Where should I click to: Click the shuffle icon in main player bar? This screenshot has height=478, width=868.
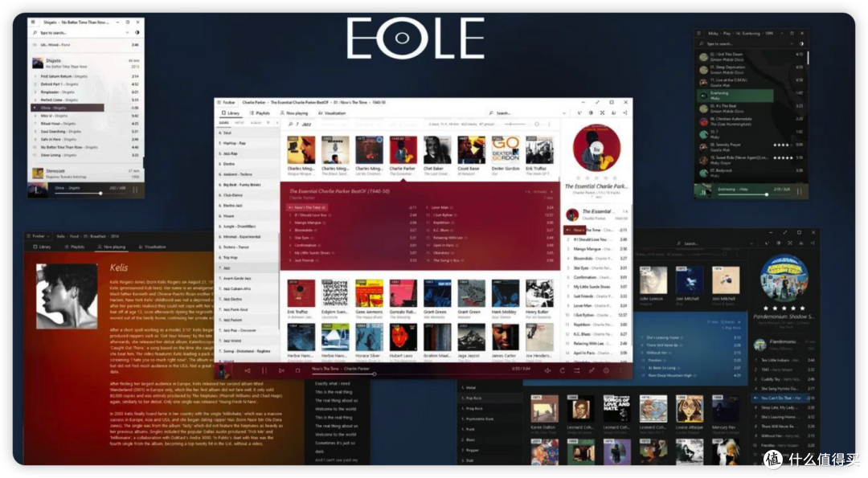[577, 370]
